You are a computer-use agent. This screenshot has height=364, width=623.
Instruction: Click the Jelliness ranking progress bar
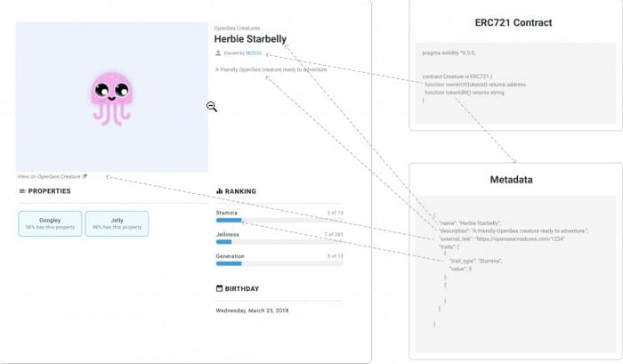(279, 241)
